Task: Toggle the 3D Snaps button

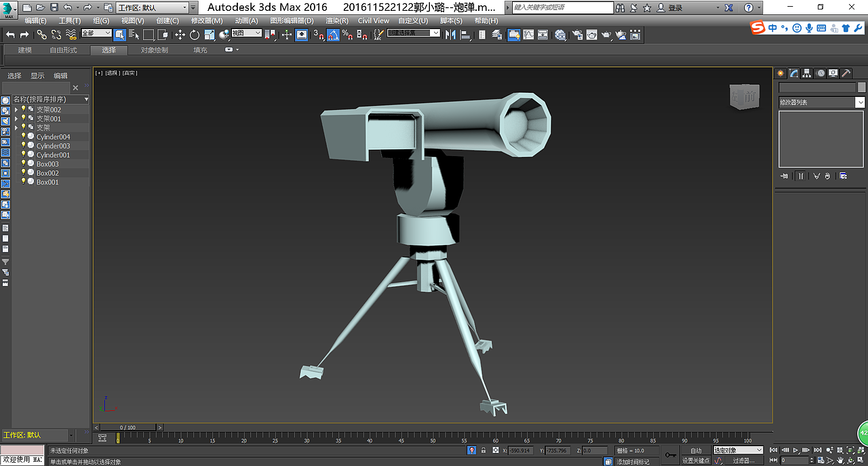Action: (318, 35)
